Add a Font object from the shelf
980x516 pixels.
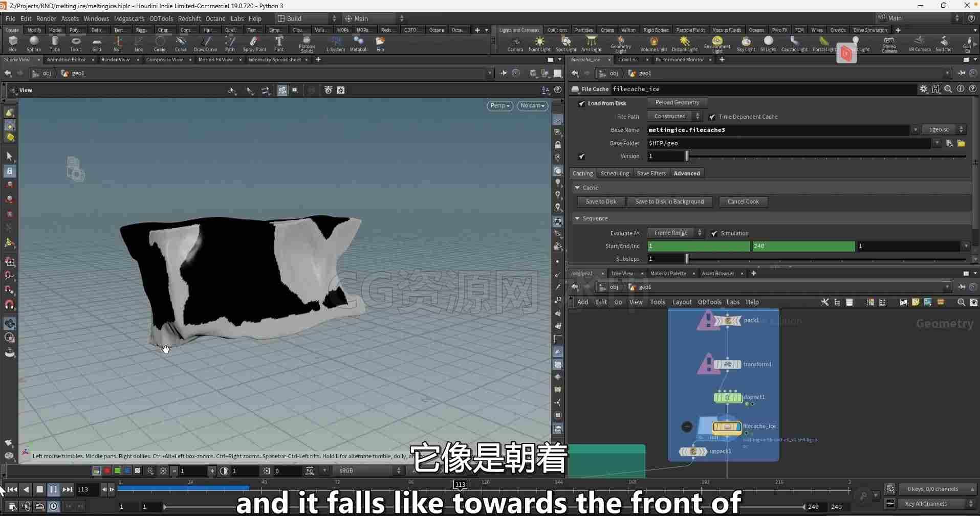click(x=279, y=44)
